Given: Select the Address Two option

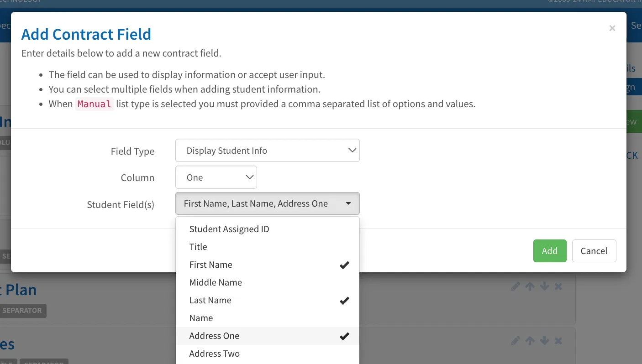Looking at the screenshot, I should coord(268,354).
